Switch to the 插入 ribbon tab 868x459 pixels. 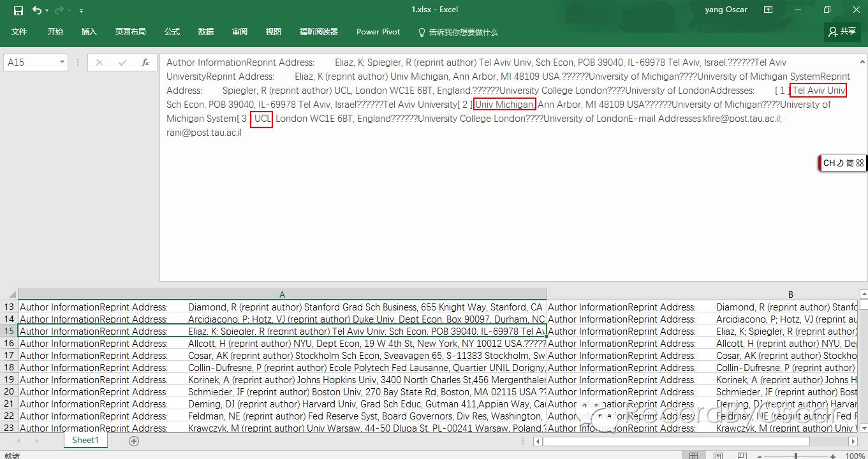[89, 32]
